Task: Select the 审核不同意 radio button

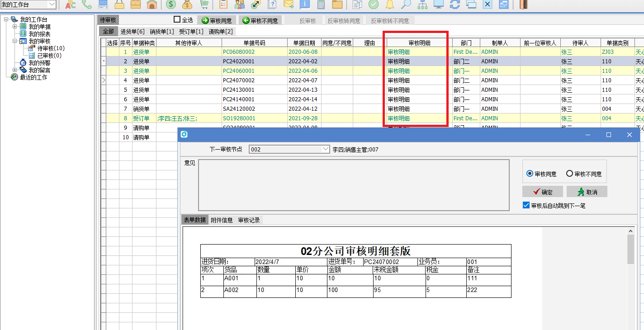Action: tap(569, 174)
